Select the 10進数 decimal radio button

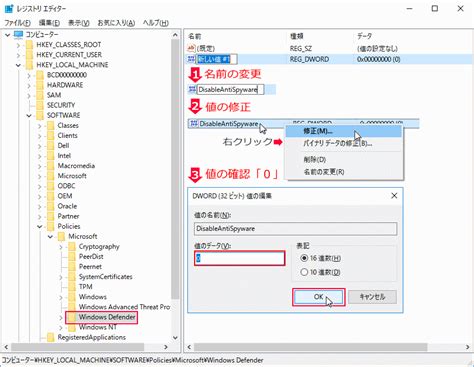[304, 272]
